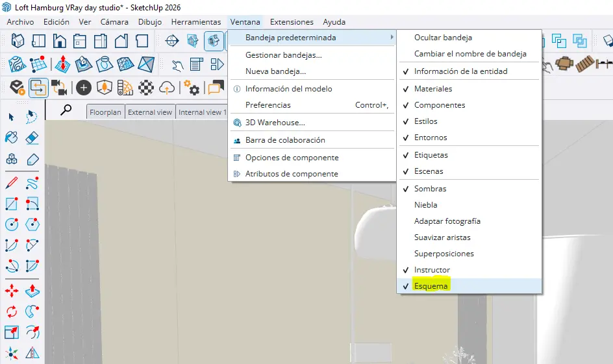The height and width of the screenshot is (364, 613).
Task: Select Sandbox From Contours tool
Action: [17, 64]
